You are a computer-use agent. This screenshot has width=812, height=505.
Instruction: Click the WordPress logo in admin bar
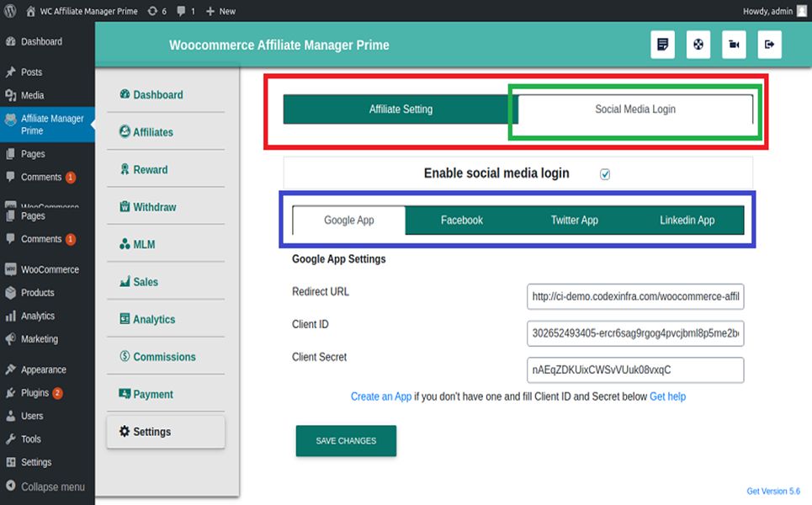click(x=10, y=11)
